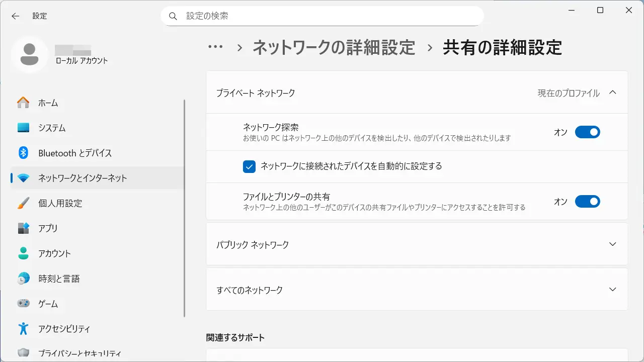This screenshot has width=644, height=362.
Task: Click the Time & language (時刻と言語) clock icon
Action: coord(23,279)
